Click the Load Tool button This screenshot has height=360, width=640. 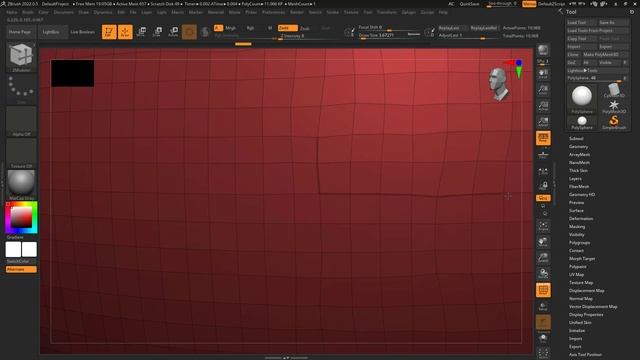coord(581,22)
